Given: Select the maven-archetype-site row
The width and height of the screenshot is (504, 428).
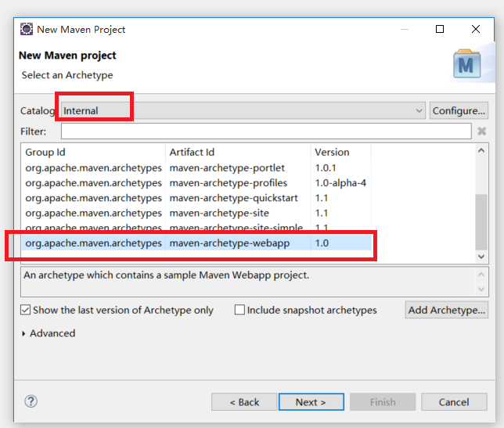Looking at the screenshot, I should (x=196, y=213).
